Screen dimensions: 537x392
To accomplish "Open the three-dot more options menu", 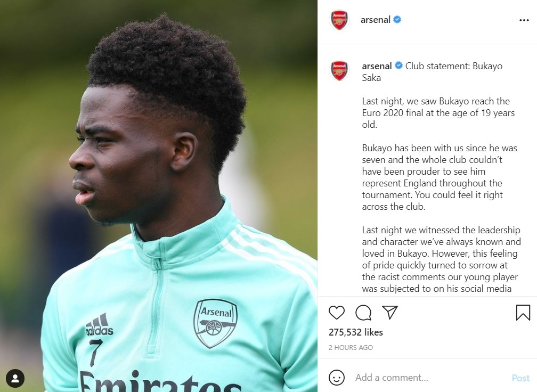I will (524, 20).
